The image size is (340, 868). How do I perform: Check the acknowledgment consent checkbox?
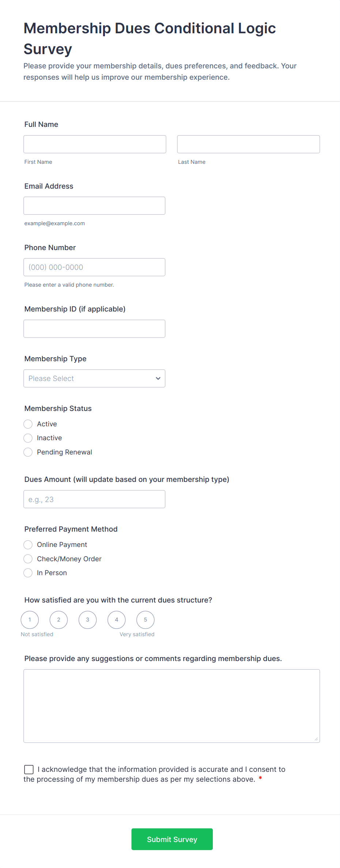click(x=29, y=770)
